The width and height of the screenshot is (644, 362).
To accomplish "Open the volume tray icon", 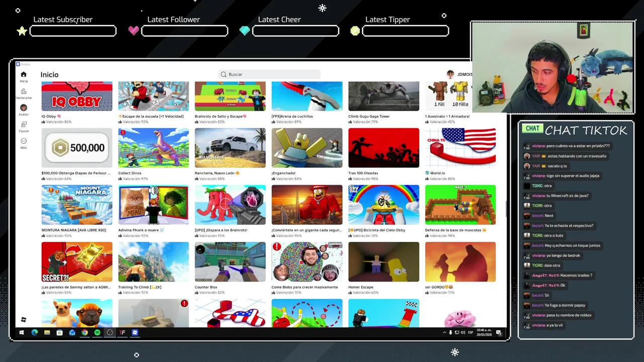I will click(x=463, y=332).
